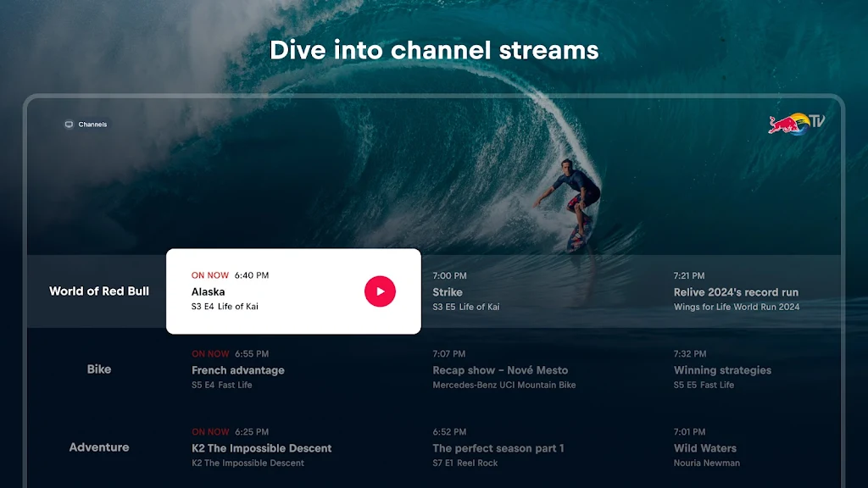
Task: Select Winning strategies at 7:32 PM
Action: click(x=722, y=370)
